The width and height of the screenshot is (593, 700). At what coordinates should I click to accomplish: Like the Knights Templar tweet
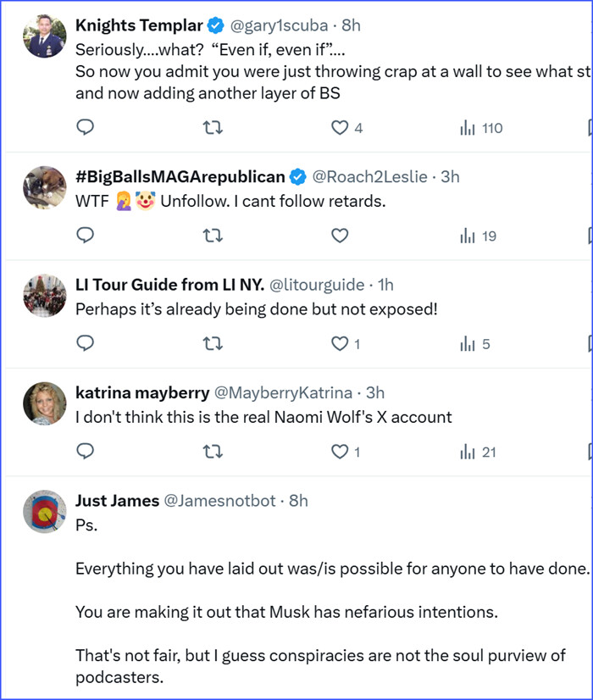[x=340, y=128]
